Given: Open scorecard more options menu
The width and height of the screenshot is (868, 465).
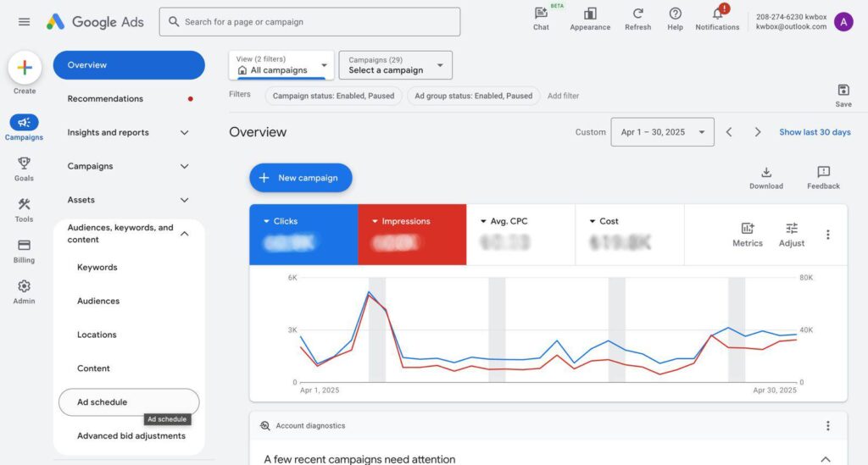Looking at the screenshot, I should click(827, 235).
